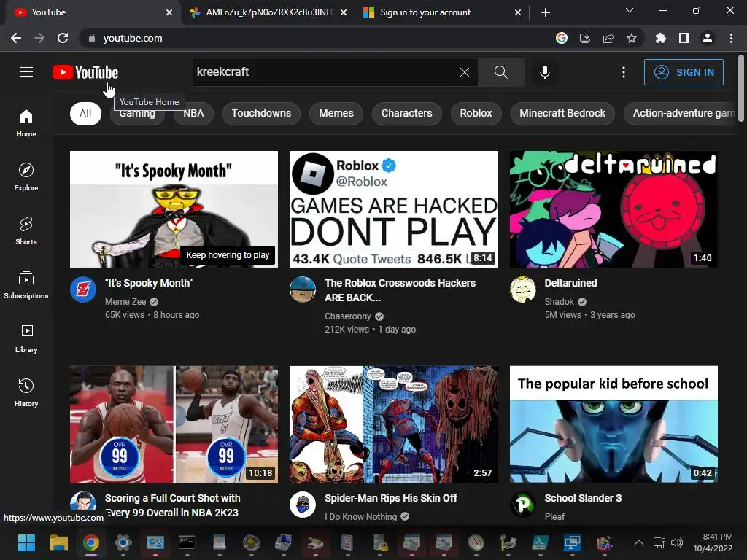Screen dimensions: 747x560
Task: Open Shorts in the sidebar
Action: tap(26, 231)
